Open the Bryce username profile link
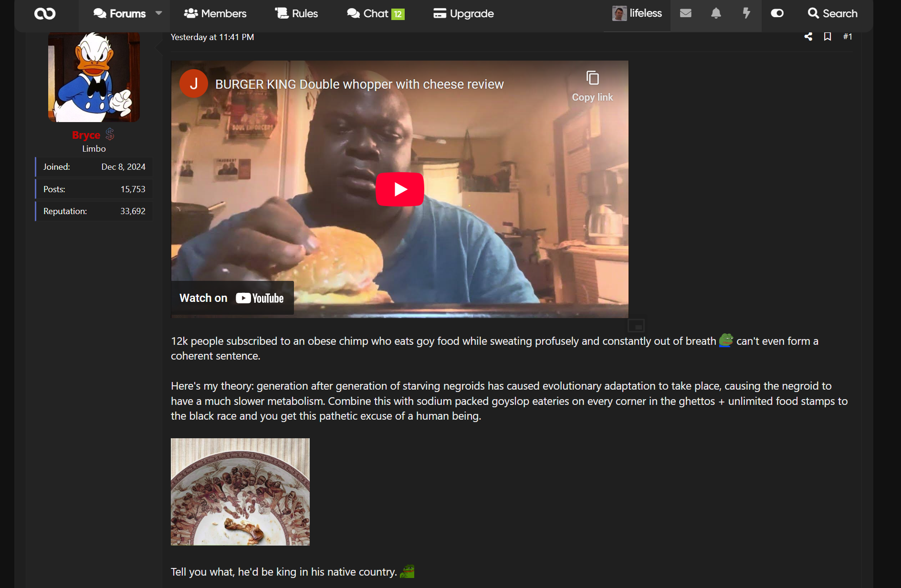Screen dimensions: 901x588 coord(86,135)
